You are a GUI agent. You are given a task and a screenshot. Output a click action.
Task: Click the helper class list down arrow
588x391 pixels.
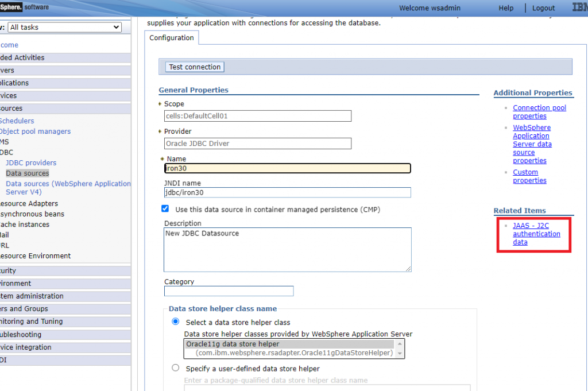pos(400,354)
